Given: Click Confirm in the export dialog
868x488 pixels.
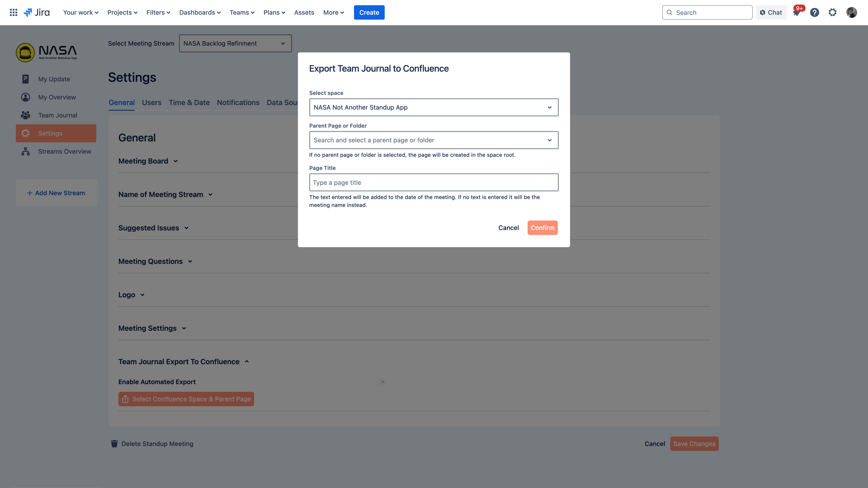Looking at the screenshot, I should point(542,228).
